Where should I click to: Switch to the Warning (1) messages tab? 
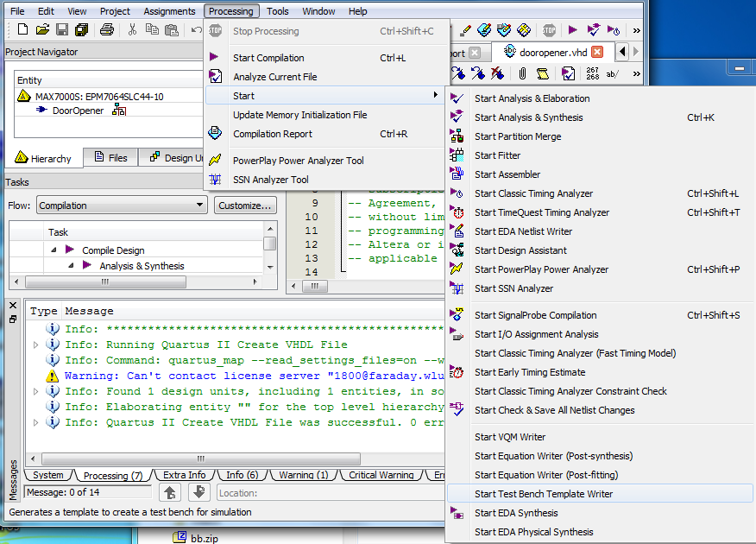(303, 475)
